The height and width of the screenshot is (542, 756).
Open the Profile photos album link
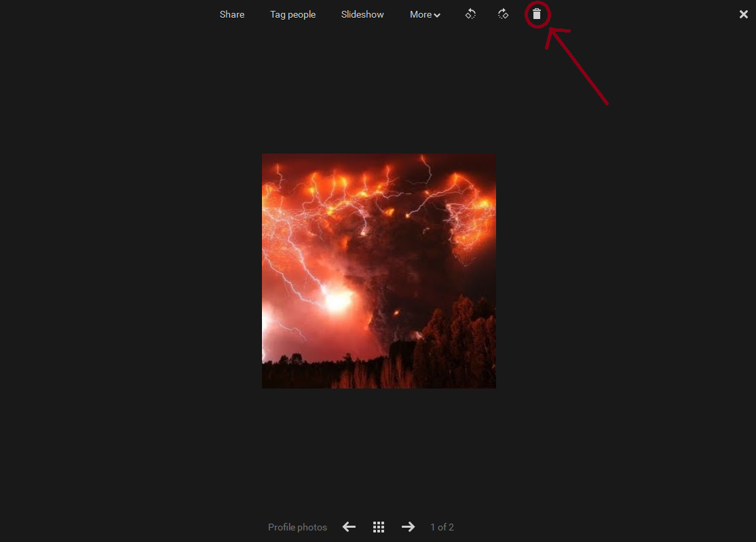coord(297,527)
